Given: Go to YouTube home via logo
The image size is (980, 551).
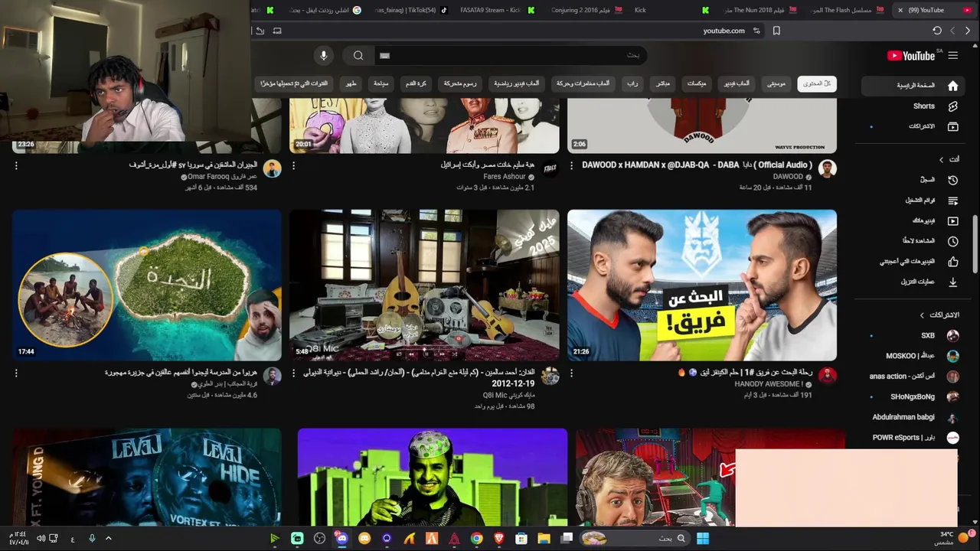Looking at the screenshot, I should [911, 56].
